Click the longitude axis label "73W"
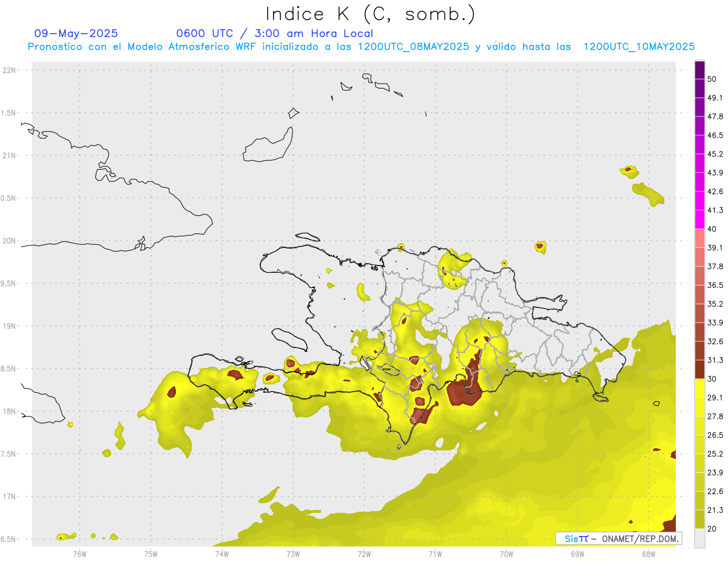Image resolution: width=728 pixels, height=562 pixels. point(293,553)
